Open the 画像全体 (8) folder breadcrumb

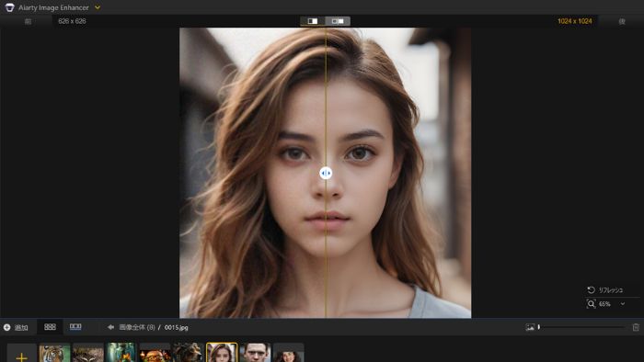coord(137,327)
